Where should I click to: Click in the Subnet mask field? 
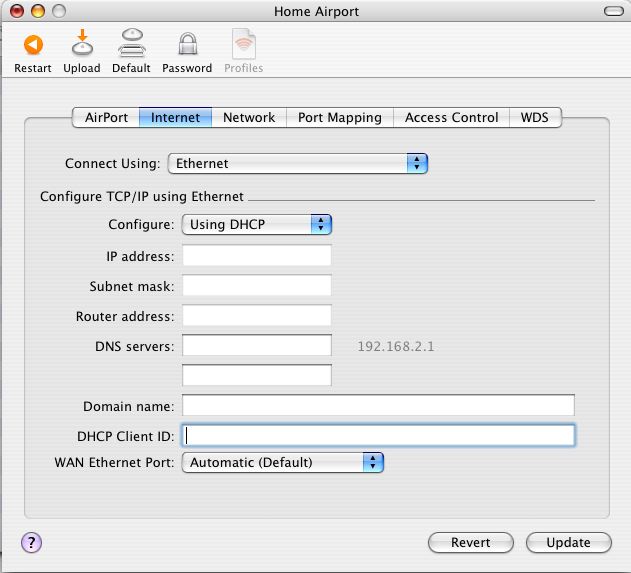[x=257, y=285]
